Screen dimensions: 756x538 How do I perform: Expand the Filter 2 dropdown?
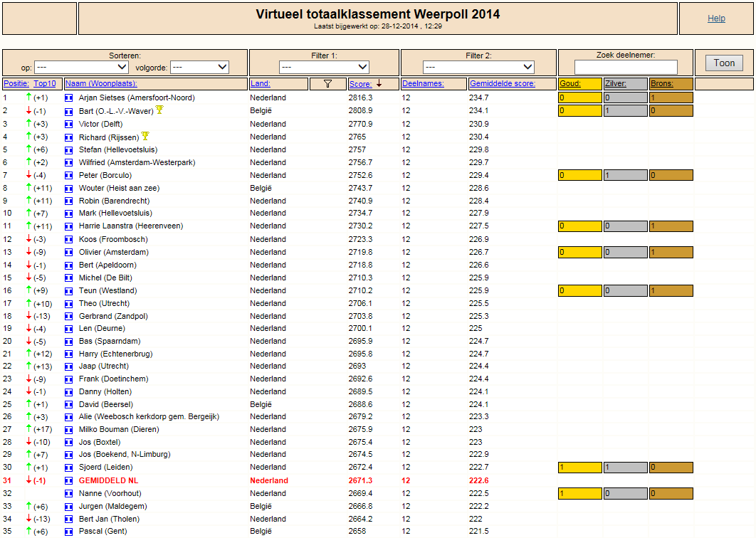pyautogui.click(x=478, y=67)
